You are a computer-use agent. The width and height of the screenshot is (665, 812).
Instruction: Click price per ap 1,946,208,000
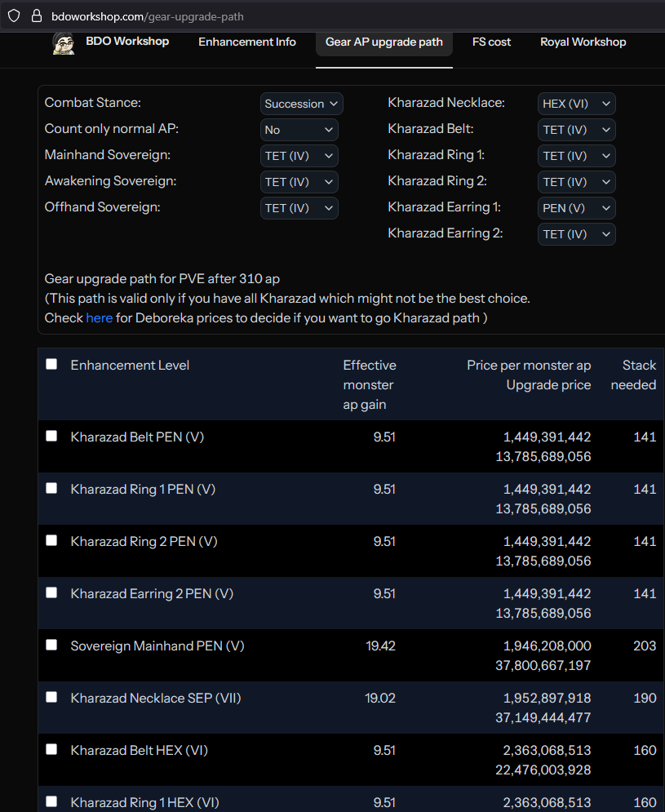pos(548,646)
